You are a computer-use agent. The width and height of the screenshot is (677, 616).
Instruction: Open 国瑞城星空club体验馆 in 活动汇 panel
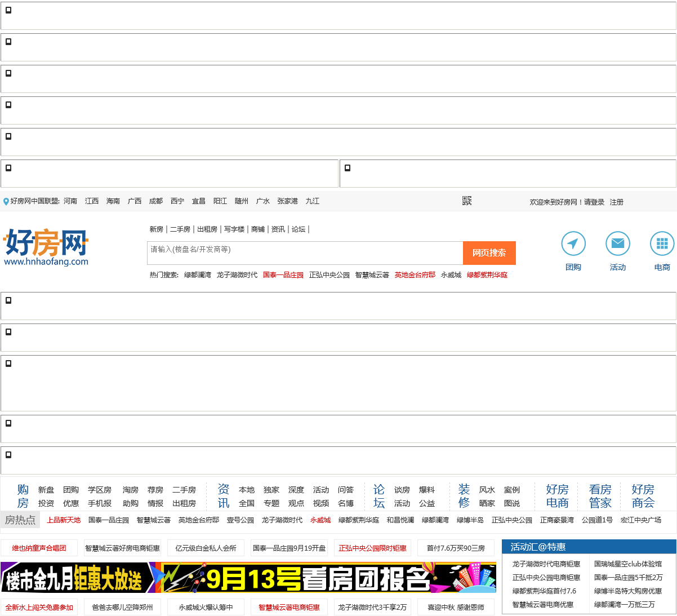click(628, 564)
